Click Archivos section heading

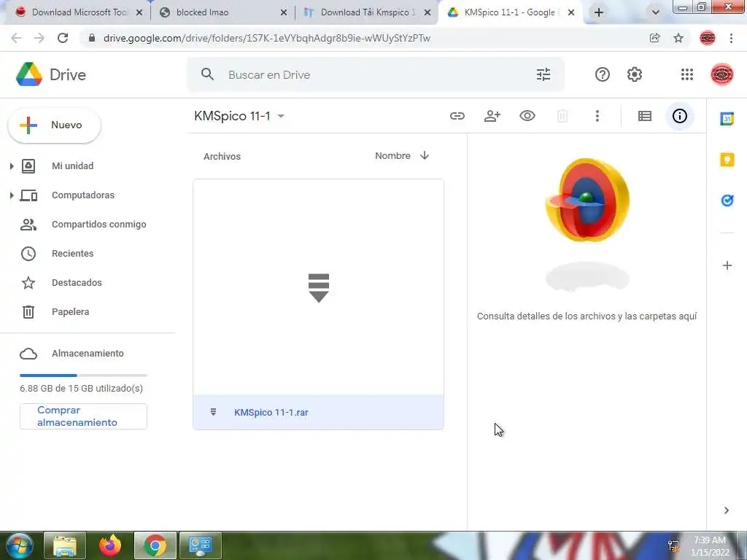[x=222, y=156]
